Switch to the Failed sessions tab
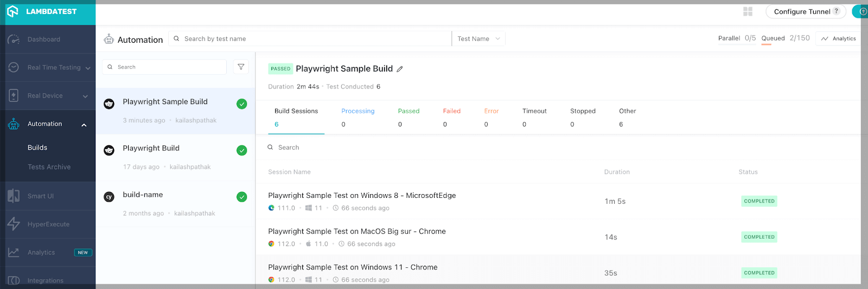The height and width of the screenshot is (289, 868). coord(451,111)
